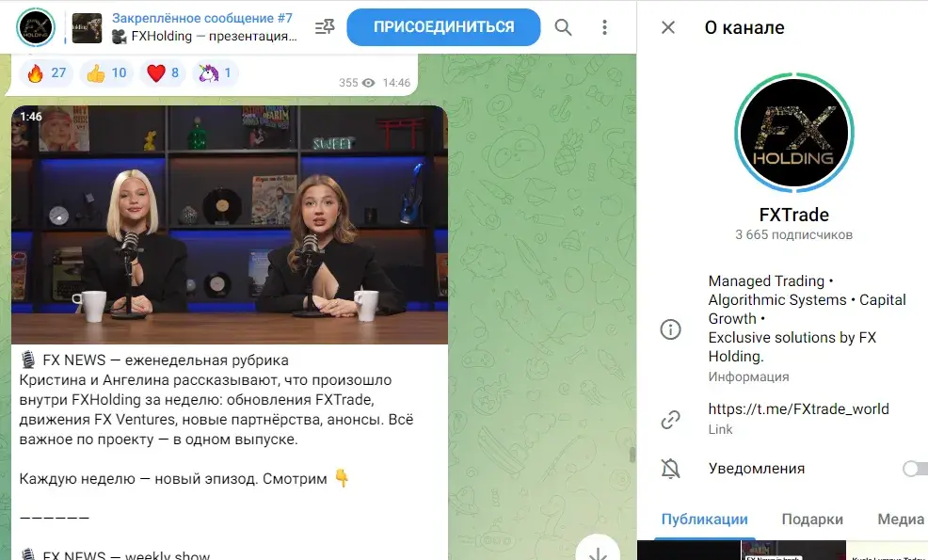Click the FX Holding channel avatar in header
This screenshot has height=560, width=928.
tap(36, 27)
